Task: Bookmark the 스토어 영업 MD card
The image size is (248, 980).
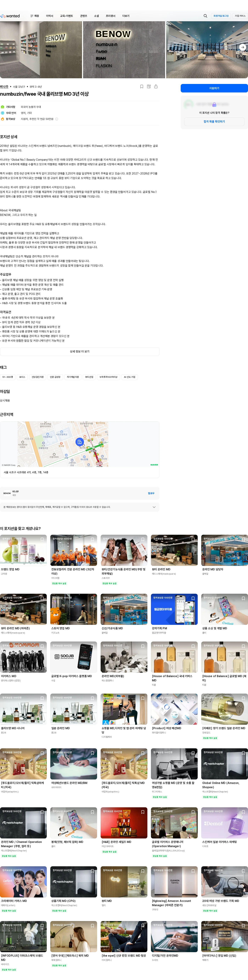Action: (92, 598)
